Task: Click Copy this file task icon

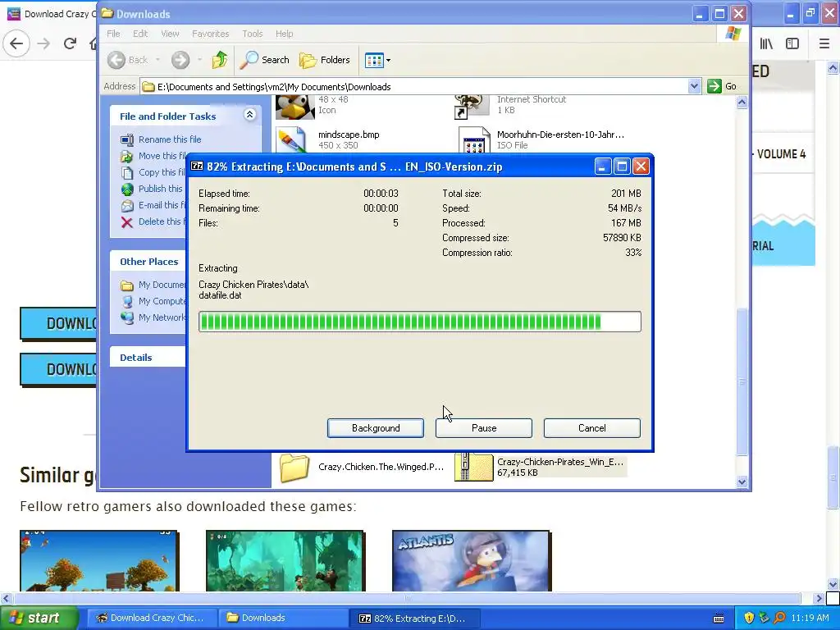Action: (127, 172)
